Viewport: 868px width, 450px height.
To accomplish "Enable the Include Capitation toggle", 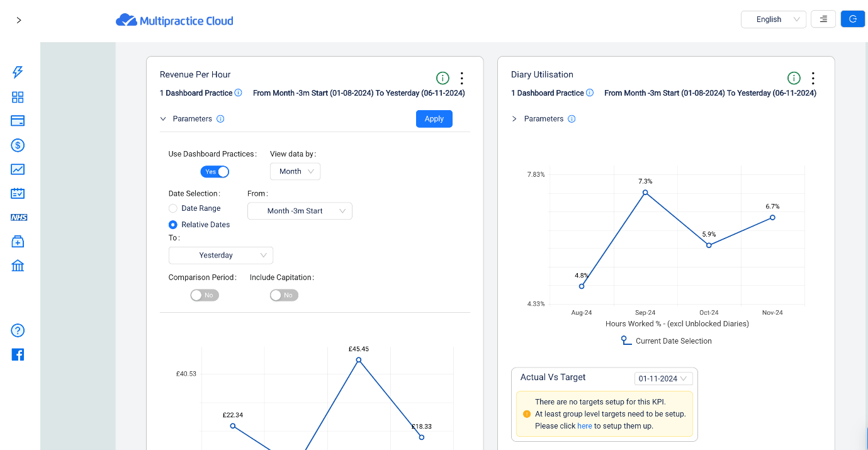I will point(284,295).
